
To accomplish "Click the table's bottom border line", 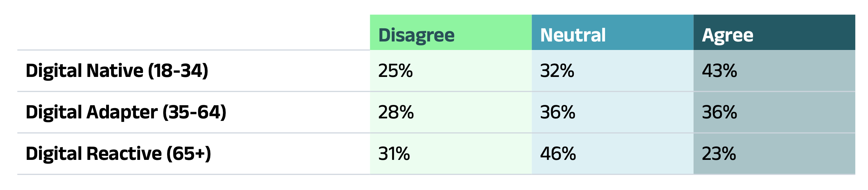I will [436, 174].
